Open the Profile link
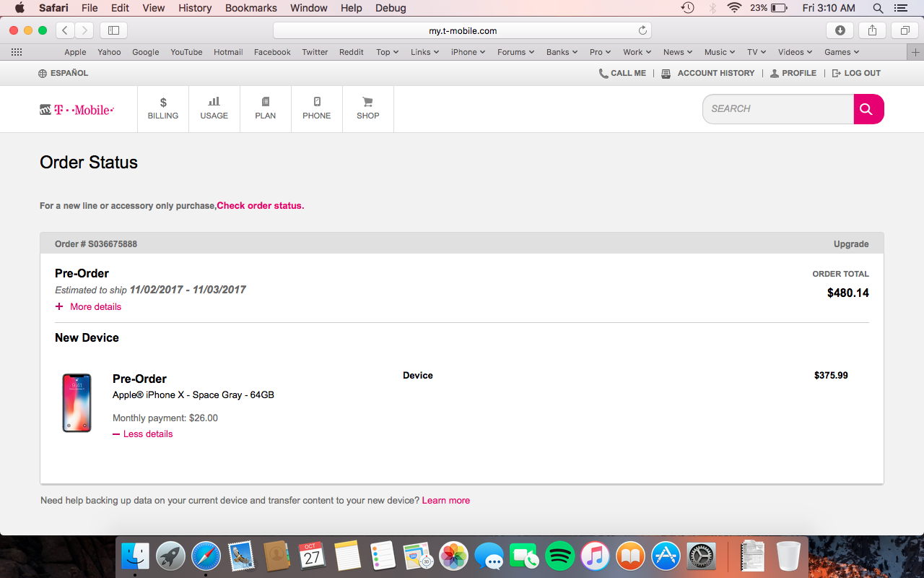This screenshot has width=924, height=578. click(x=793, y=73)
